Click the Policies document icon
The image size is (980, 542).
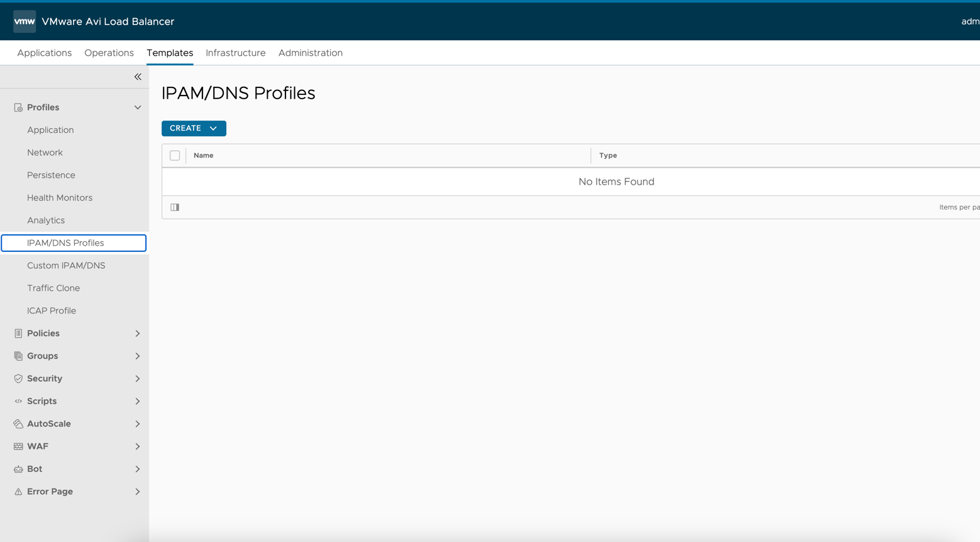18,333
